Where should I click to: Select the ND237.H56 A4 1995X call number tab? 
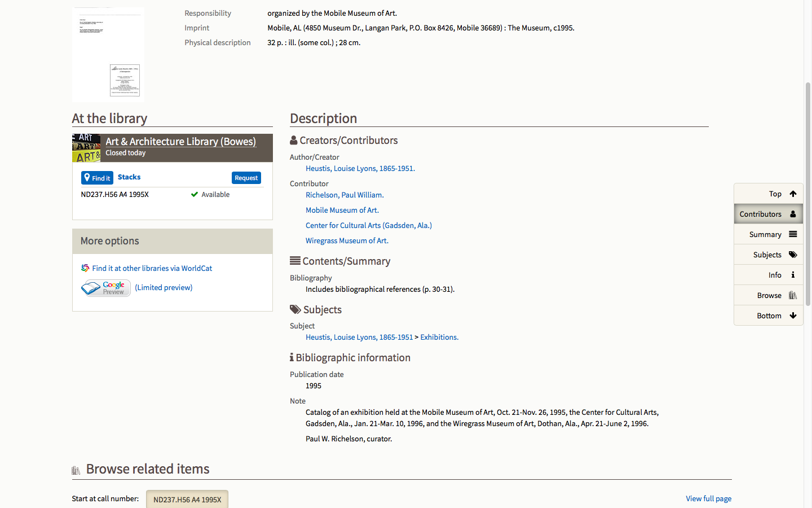pos(187,500)
